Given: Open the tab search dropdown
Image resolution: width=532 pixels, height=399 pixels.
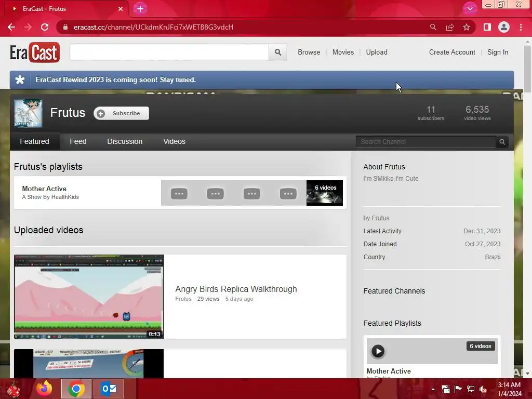Looking at the screenshot, I should [x=470, y=9].
